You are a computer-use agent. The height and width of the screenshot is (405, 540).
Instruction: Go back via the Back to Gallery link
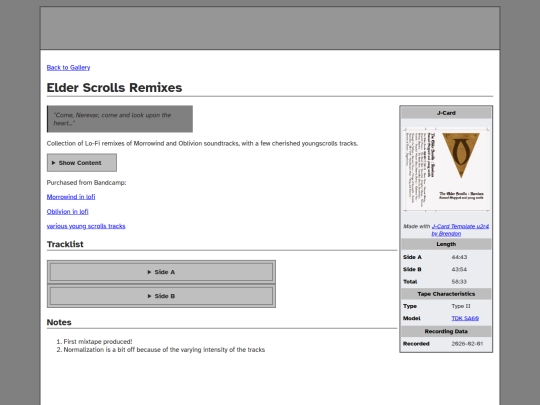point(68,68)
